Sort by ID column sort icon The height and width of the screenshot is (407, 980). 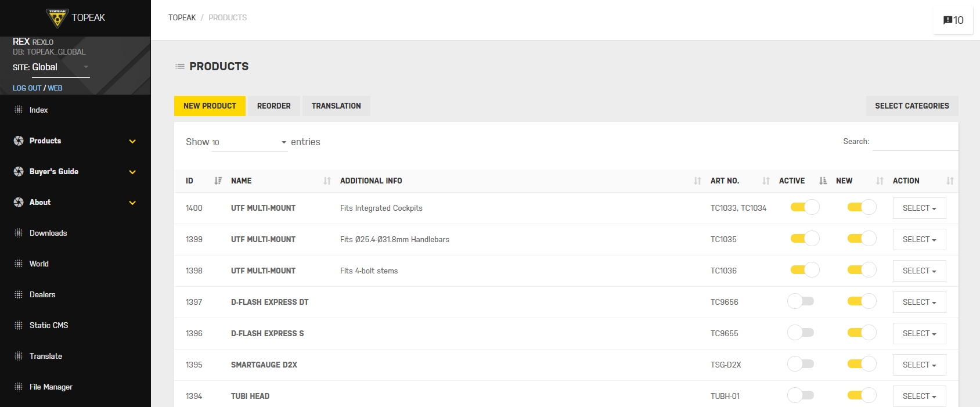[218, 181]
